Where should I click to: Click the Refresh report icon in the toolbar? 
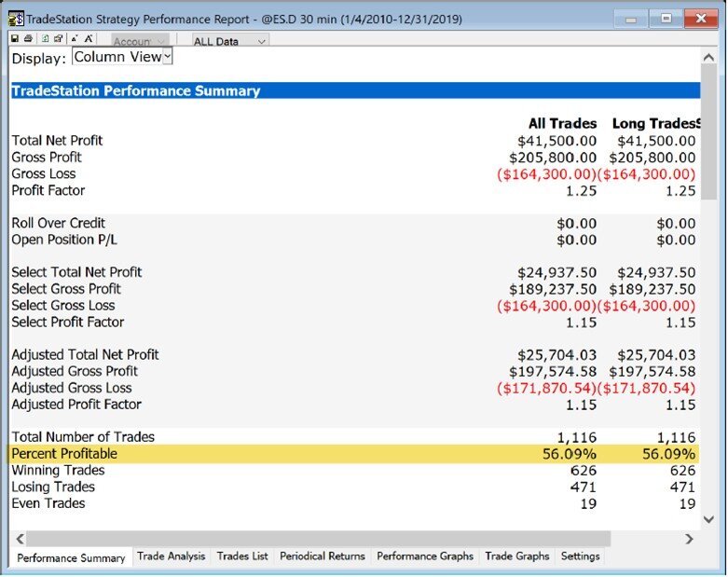(x=46, y=39)
